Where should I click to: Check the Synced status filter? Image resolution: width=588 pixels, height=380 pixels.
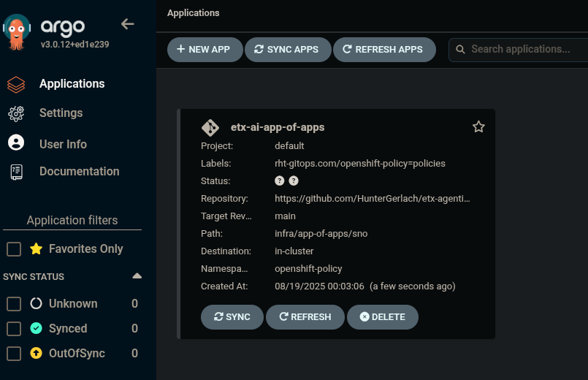pos(14,329)
